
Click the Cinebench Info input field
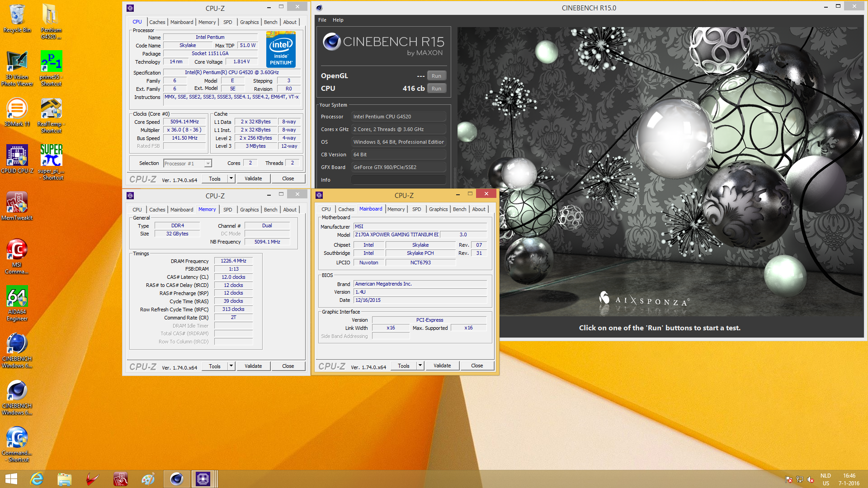click(x=399, y=180)
